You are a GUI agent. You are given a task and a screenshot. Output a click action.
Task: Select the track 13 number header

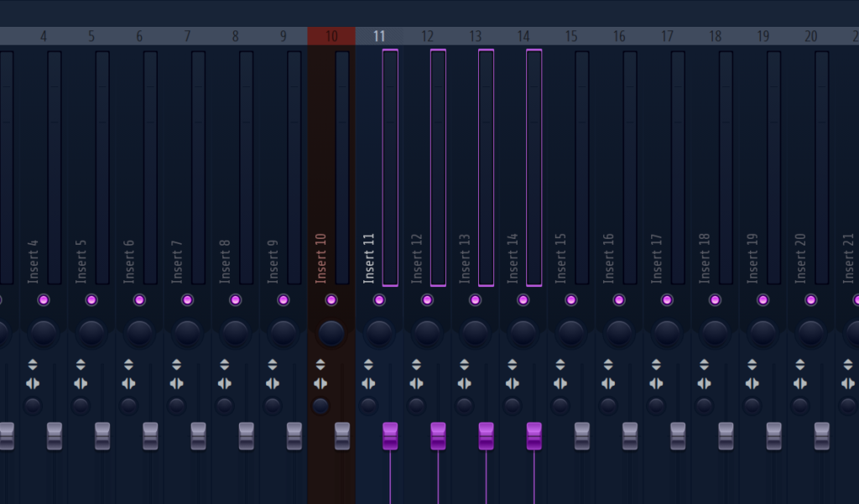[x=475, y=36]
